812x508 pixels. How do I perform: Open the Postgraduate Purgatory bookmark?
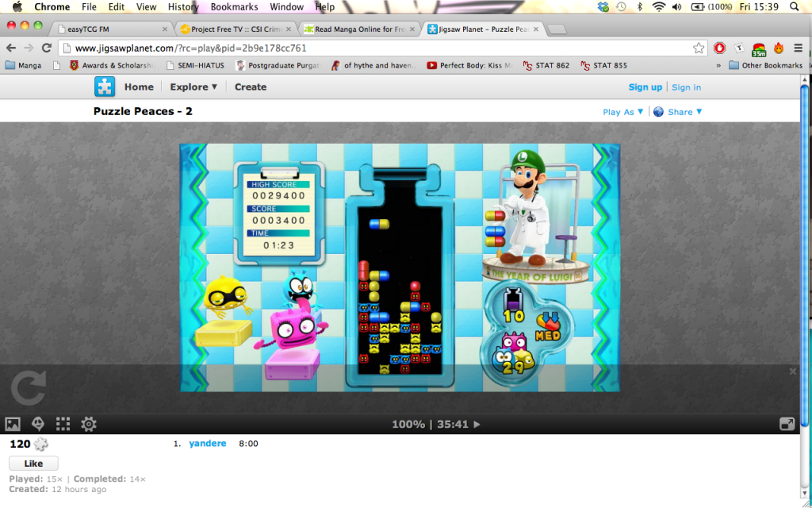point(278,65)
